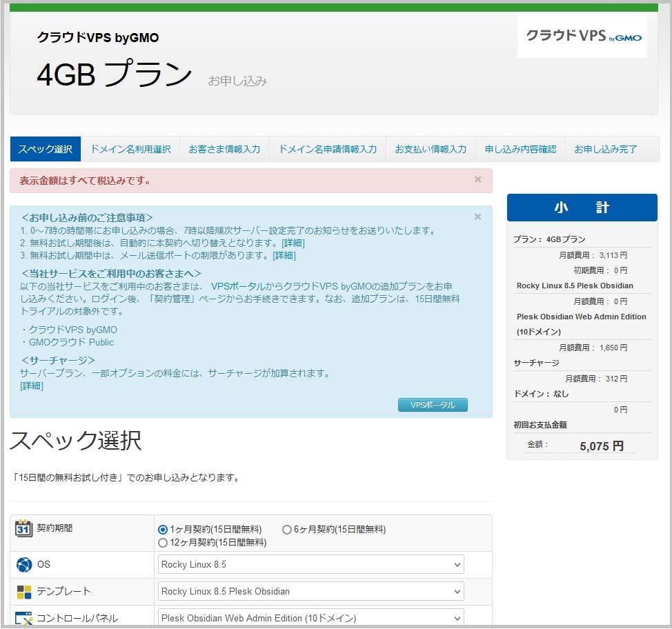Go to ドメイン名利用選択 step tab
The height and width of the screenshot is (629, 672).
(130, 149)
